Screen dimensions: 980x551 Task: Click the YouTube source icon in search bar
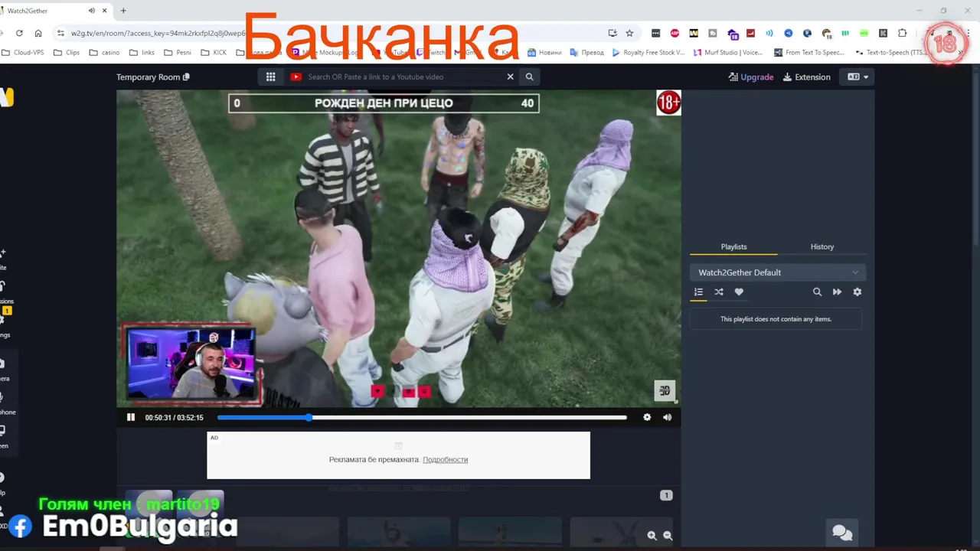[296, 77]
